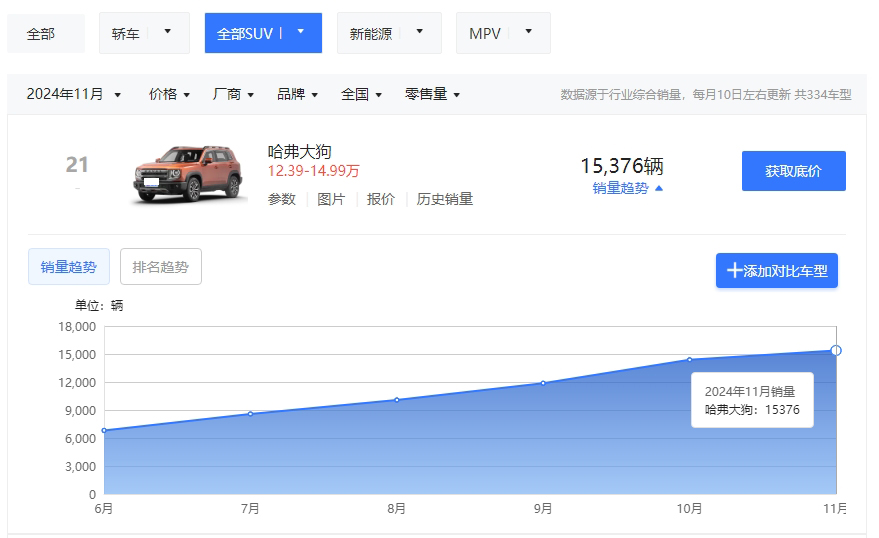879x538 pixels.
Task: Open the 零售量 filter dropdown
Action: pyautogui.click(x=432, y=94)
